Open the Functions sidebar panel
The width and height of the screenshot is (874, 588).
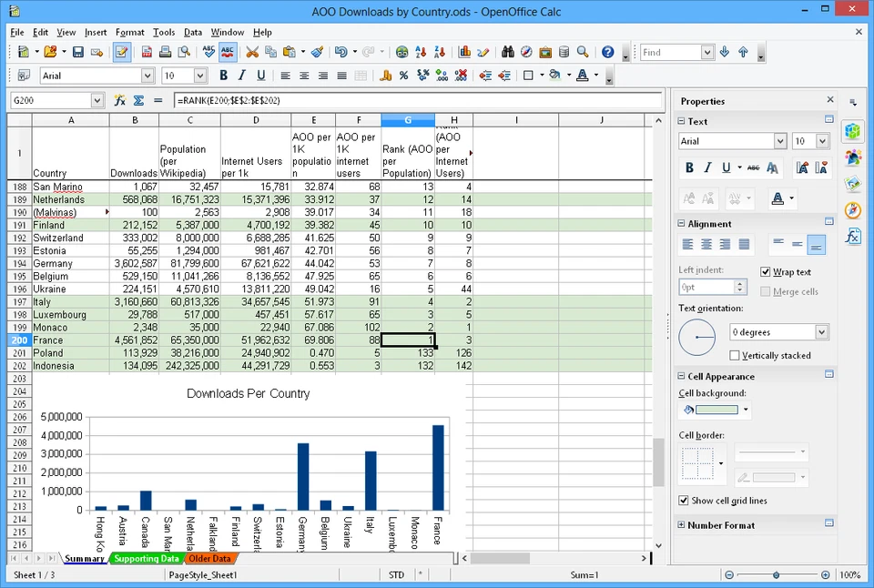[853, 237]
